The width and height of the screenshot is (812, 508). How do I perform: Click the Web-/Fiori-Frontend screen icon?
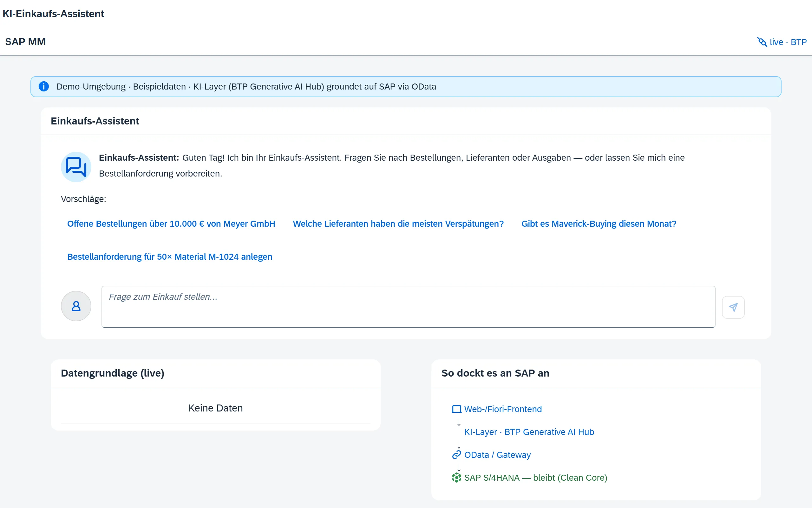point(457,409)
